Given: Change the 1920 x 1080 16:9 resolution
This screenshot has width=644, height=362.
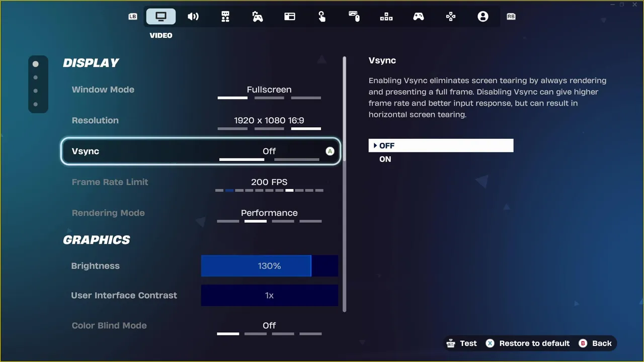Looking at the screenshot, I should [269, 121].
